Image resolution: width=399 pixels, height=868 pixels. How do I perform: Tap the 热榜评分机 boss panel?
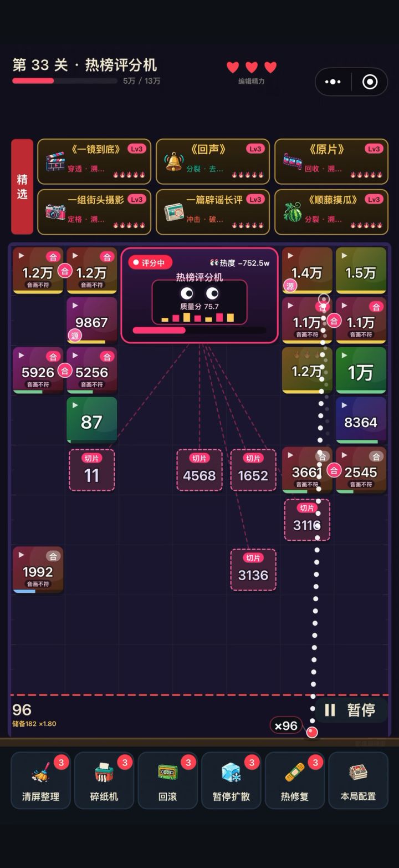[199, 295]
